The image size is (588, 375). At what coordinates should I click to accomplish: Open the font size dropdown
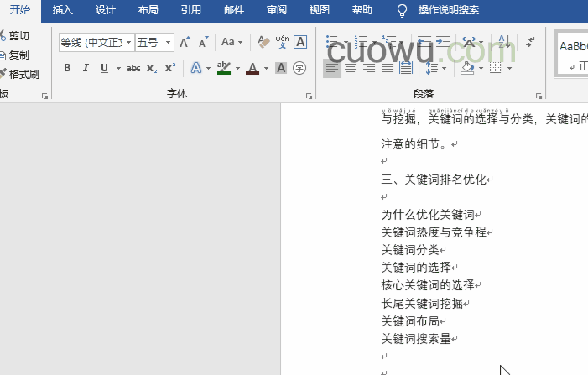click(169, 43)
